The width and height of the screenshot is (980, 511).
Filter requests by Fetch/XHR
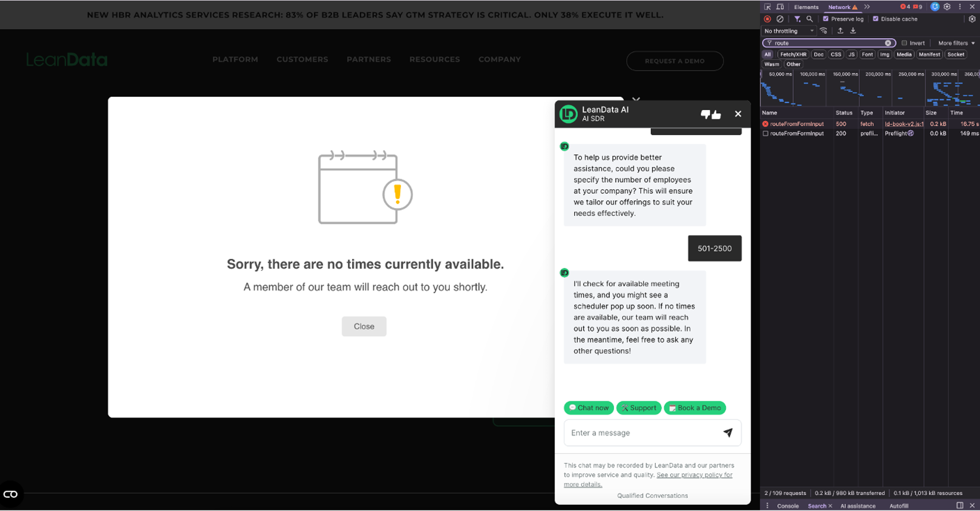coord(793,54)
